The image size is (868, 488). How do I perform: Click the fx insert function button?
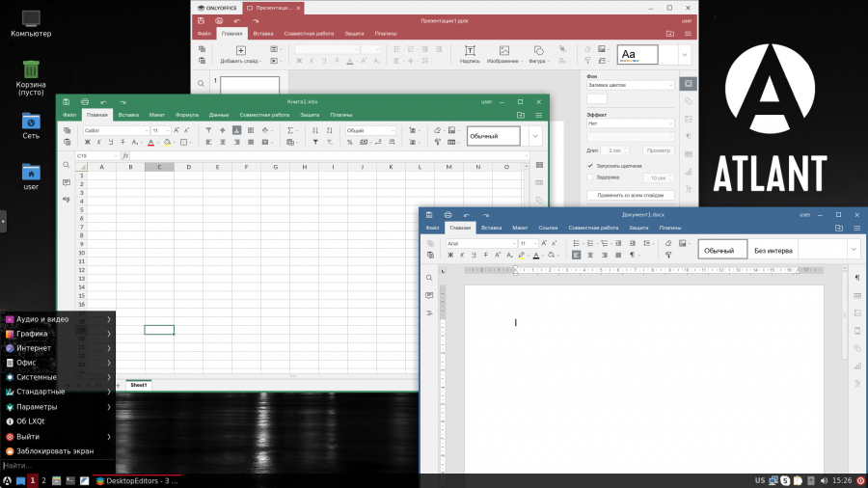click(x=125, y=156)
